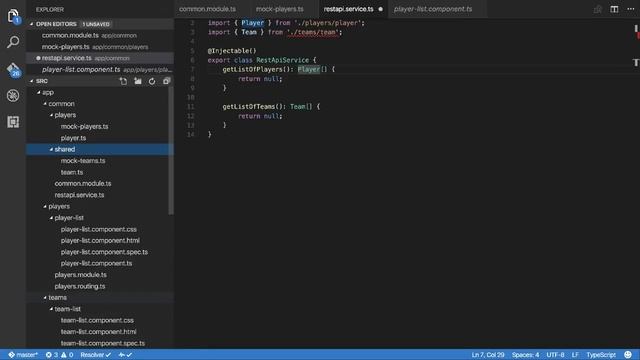Click the Refresh explorer icon
The height and width of the screenshot is (360, 640).
click(x=152, y=81)
